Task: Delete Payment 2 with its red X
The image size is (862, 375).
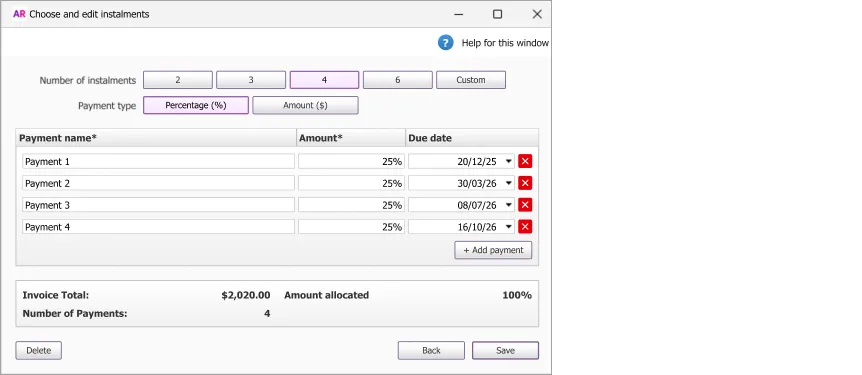Action: pos(525,183)
